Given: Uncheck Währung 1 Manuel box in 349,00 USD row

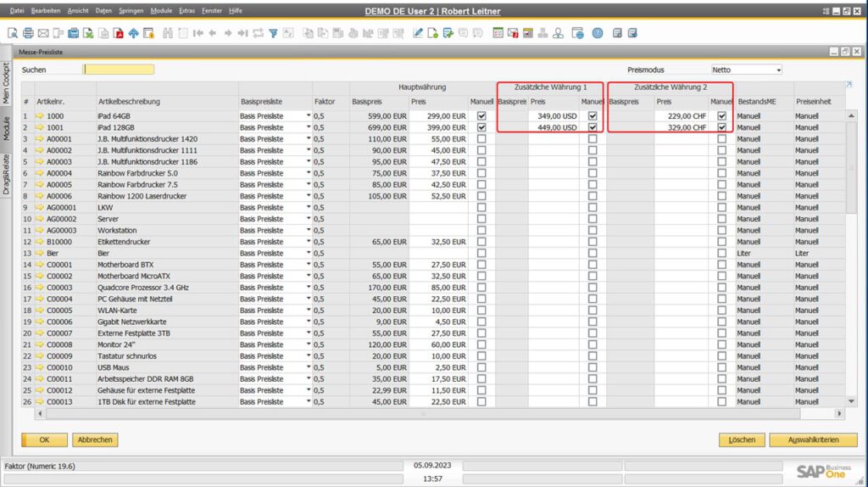Looking at the screenshot, I should click(x=593, y=115).
